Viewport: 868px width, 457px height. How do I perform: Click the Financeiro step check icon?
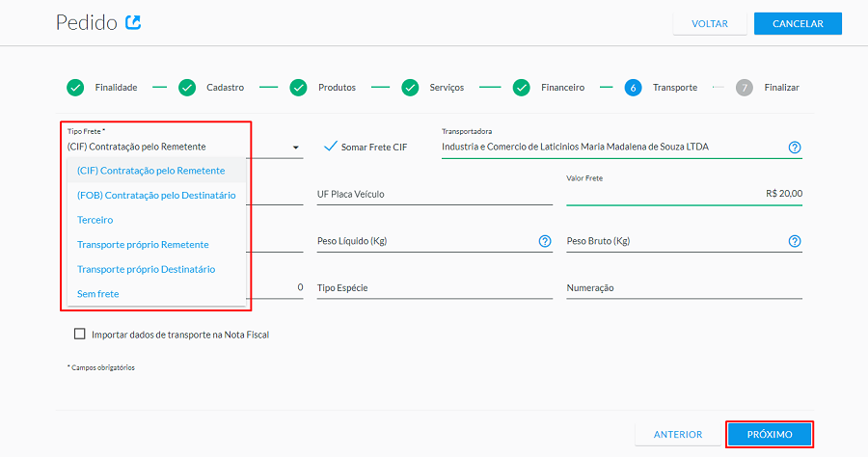(x=522, y=88)
